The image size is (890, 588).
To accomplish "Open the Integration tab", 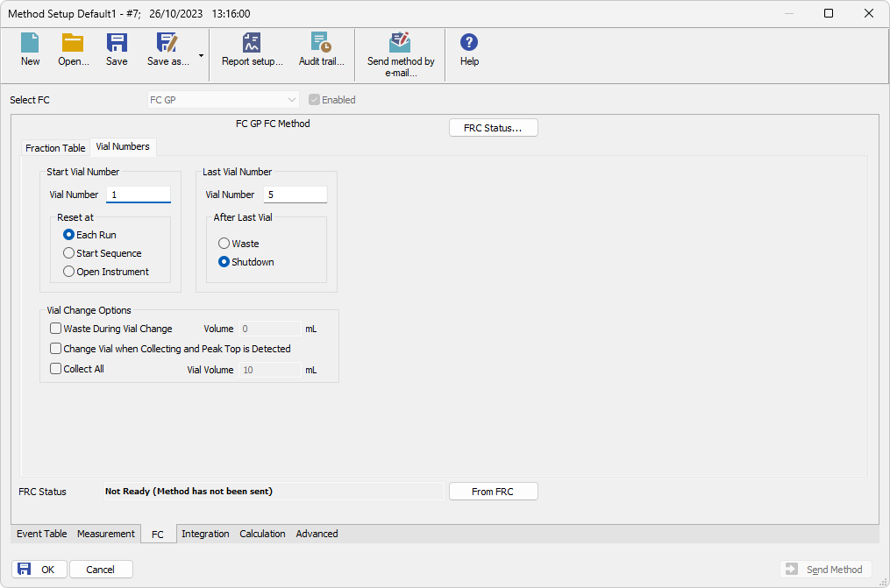I will pos(205,534).
